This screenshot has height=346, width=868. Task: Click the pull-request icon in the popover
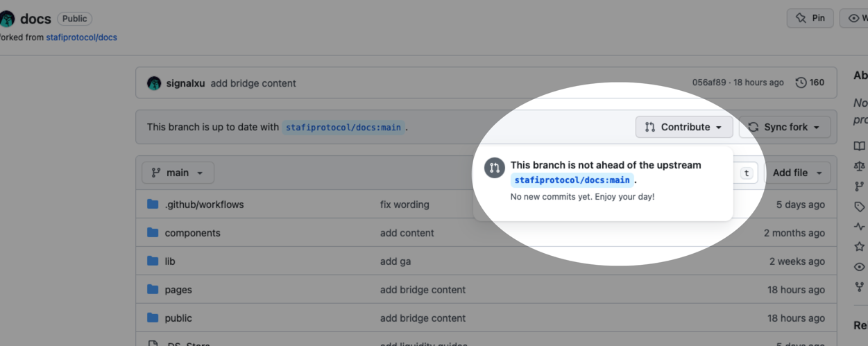click(x=495, y=168)
